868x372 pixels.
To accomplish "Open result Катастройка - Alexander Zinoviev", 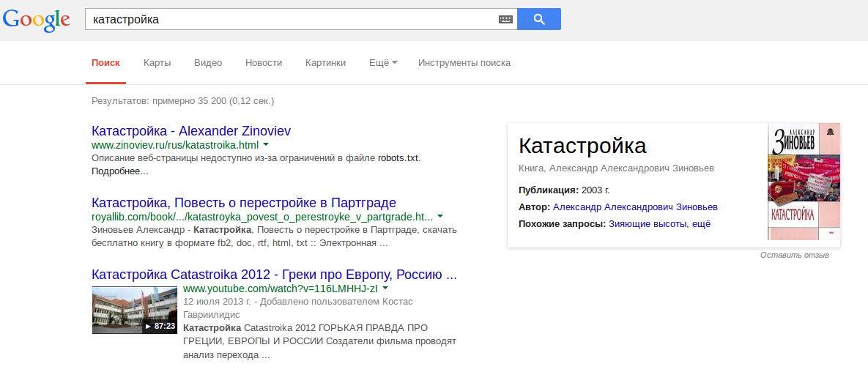I will tap(191, 131).
